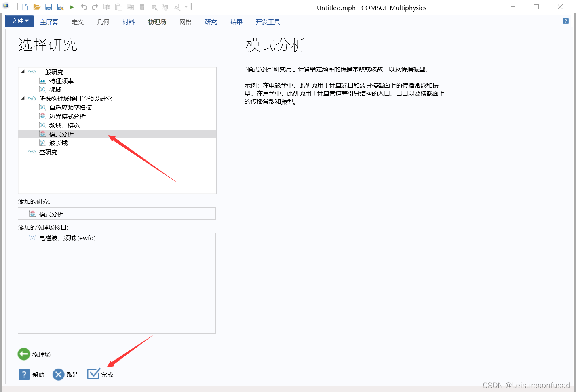
Task: Click the Paste icon in quick toolbar
Action: [118, 7]
